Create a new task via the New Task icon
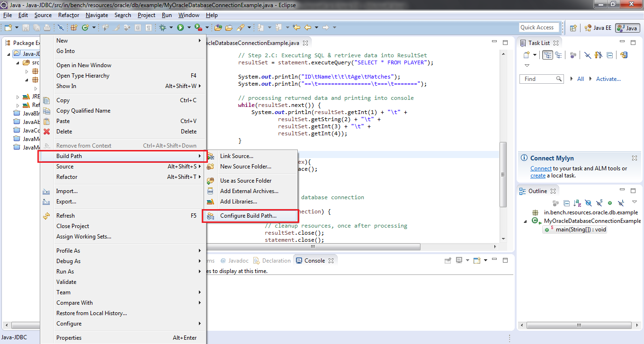This screenshot has height=344, width=644. [x=527, y=55]
